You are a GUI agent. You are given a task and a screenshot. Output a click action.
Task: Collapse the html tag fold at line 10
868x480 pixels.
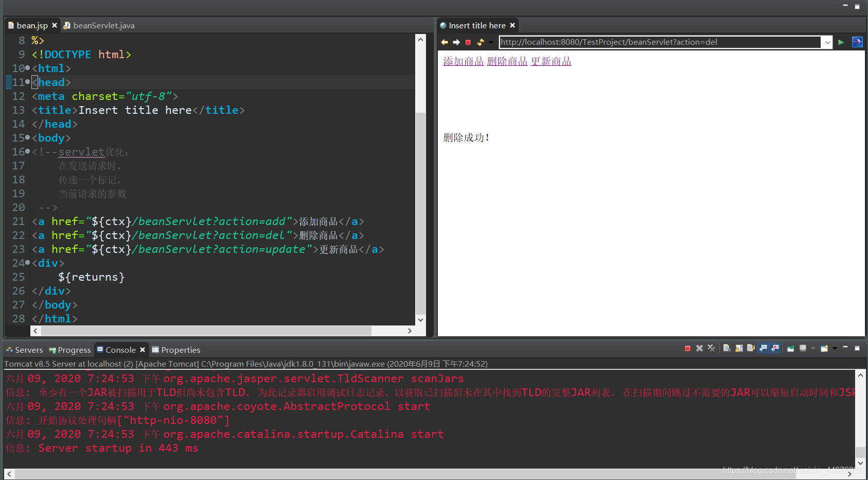pos(27,68)
